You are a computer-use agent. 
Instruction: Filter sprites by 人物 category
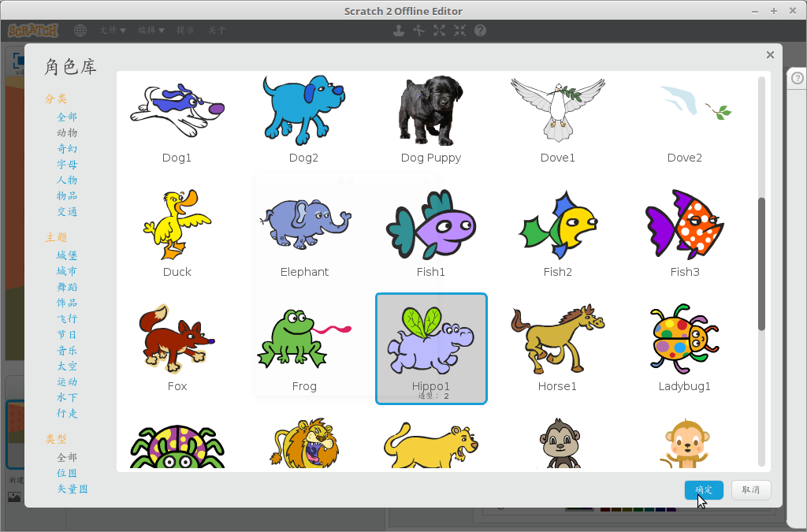(67, 180)
